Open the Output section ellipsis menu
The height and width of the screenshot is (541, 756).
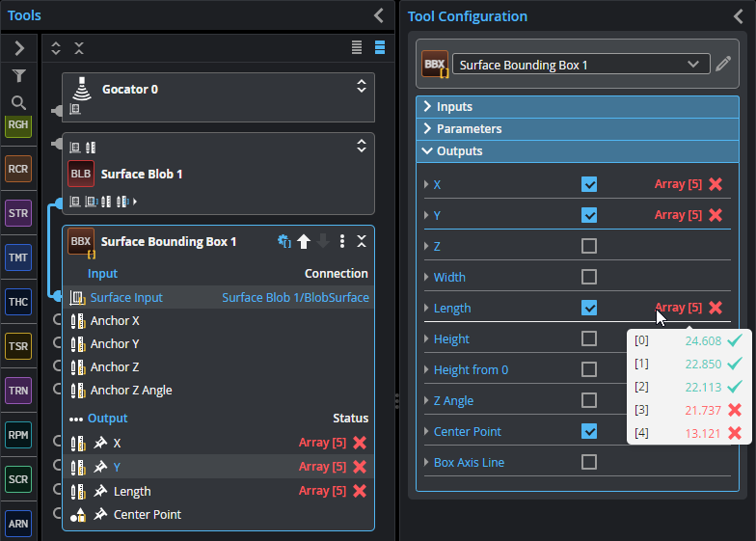(x=76, y=419)
